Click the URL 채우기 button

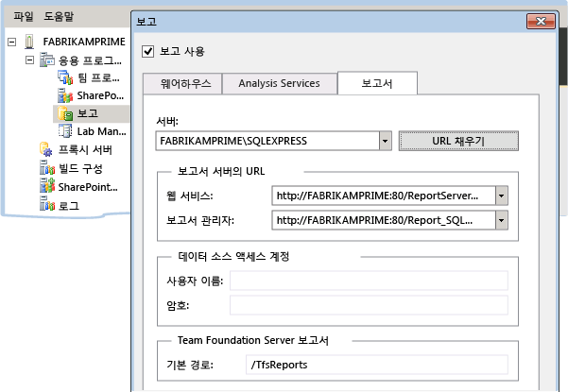click(458, 141)
